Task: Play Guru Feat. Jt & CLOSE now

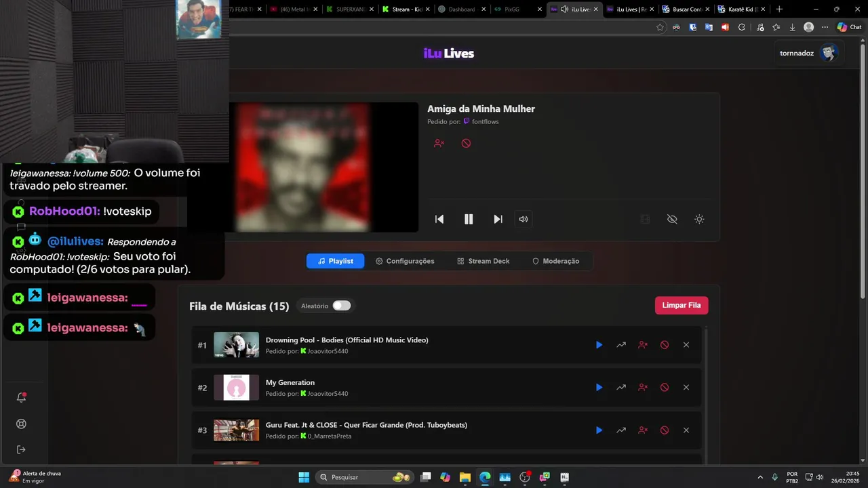Action: tap(599, 430)
